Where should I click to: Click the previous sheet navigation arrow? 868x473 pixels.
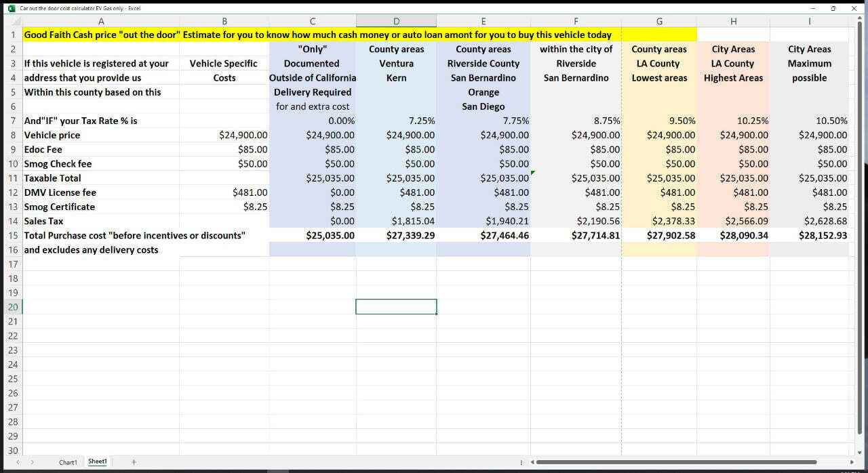18,462
